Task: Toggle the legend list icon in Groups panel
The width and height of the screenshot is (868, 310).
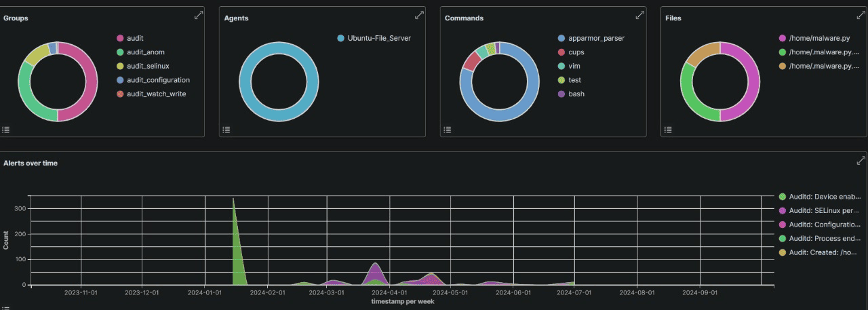Action: point(6,129)
